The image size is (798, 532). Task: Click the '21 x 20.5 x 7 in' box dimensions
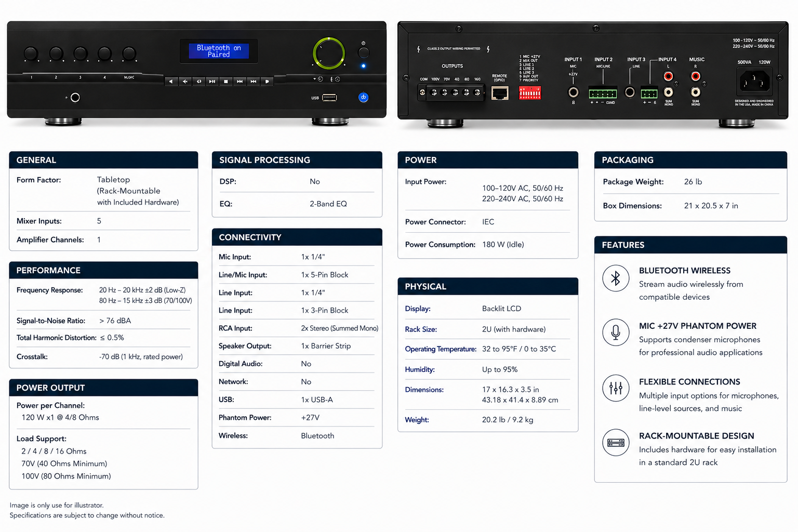(711, 206)
